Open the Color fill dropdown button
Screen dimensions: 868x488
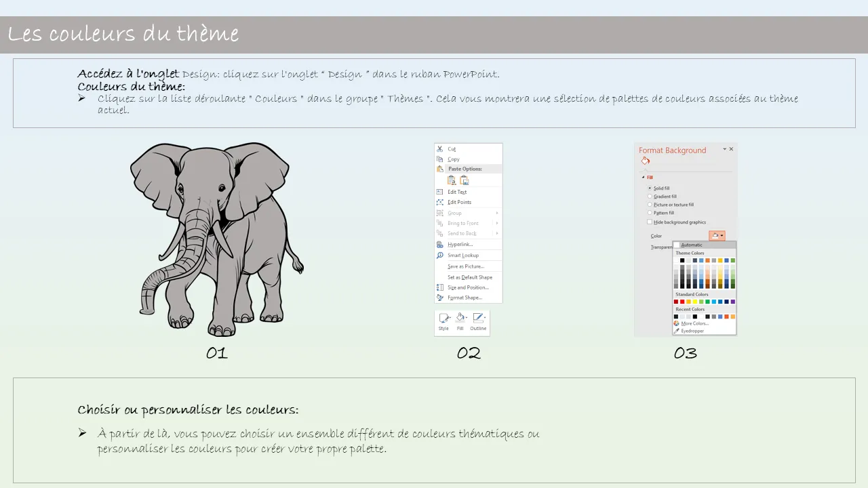click(x=717, y=236)
